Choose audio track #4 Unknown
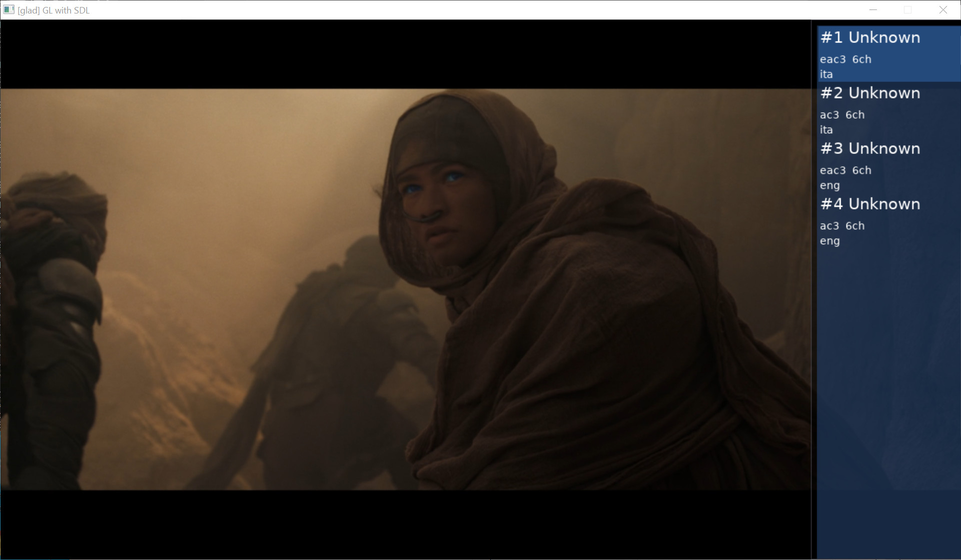 pyautogui.click(x=889, y=220)
